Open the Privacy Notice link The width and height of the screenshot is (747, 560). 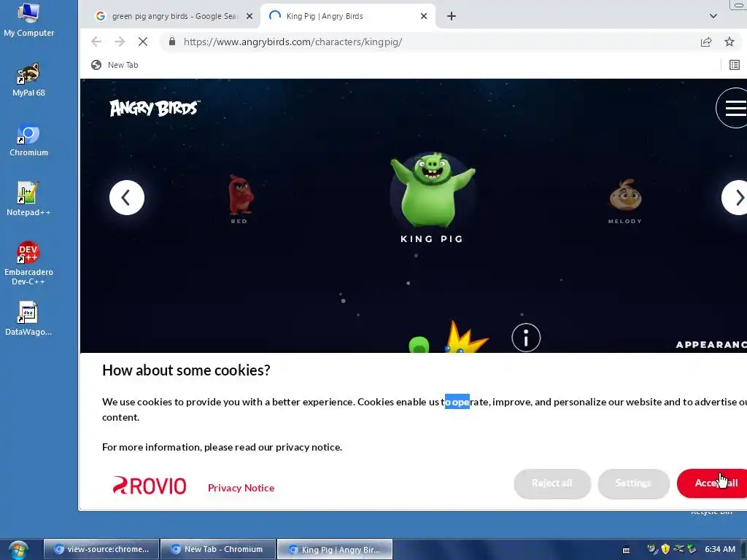click(241, 488)
